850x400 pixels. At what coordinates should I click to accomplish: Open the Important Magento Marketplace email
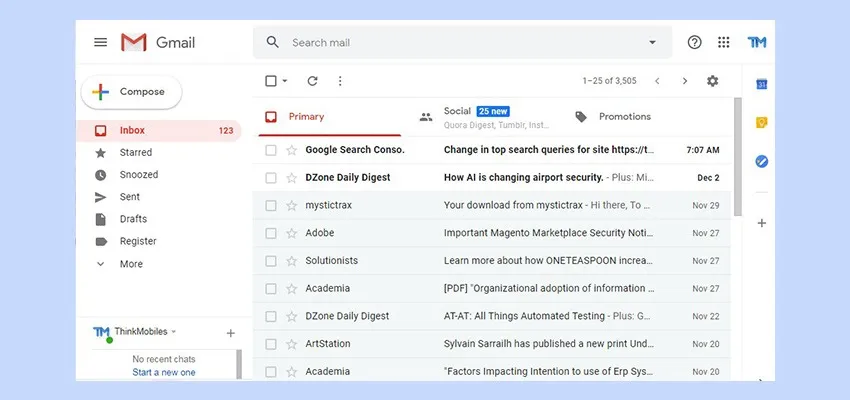point(549,233)
